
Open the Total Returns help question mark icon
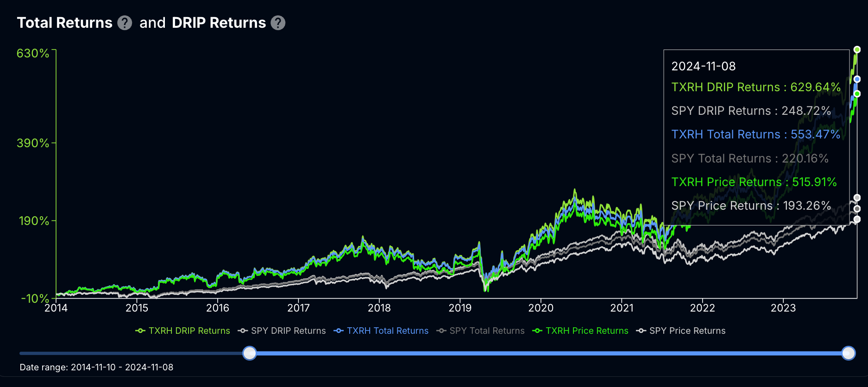click(x=125, y=23)
